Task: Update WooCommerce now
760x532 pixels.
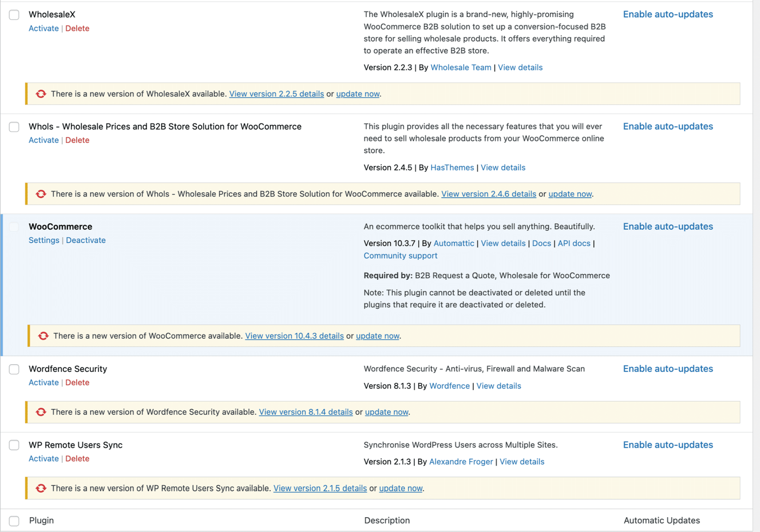Action: click(x=378, y=336)
